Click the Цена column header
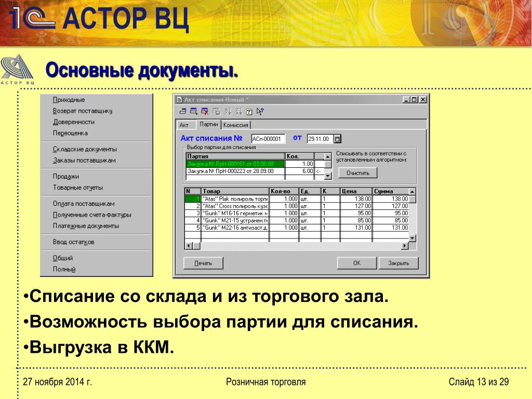The width and height of the screenshot is (532, 399). click(x=356, y=191)
